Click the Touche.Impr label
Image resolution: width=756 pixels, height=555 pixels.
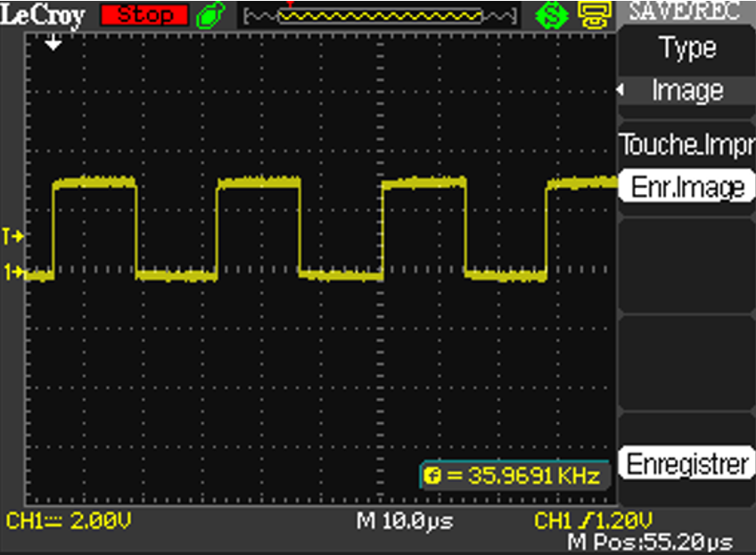pos(686,143)
